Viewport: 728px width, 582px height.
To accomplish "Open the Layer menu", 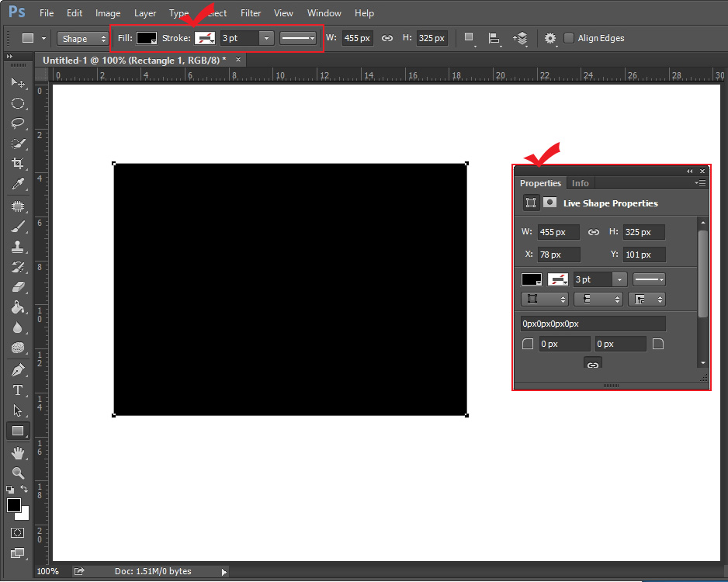I will [145, 13].
